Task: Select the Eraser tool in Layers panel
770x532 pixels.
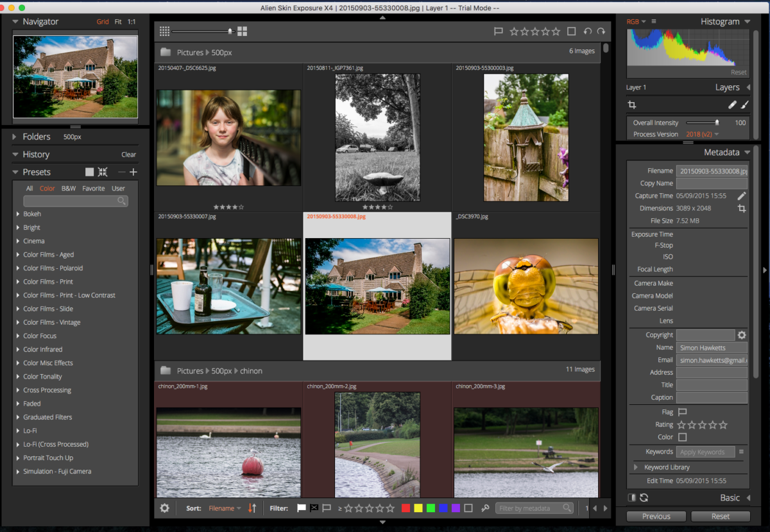Action: point(732,105)
